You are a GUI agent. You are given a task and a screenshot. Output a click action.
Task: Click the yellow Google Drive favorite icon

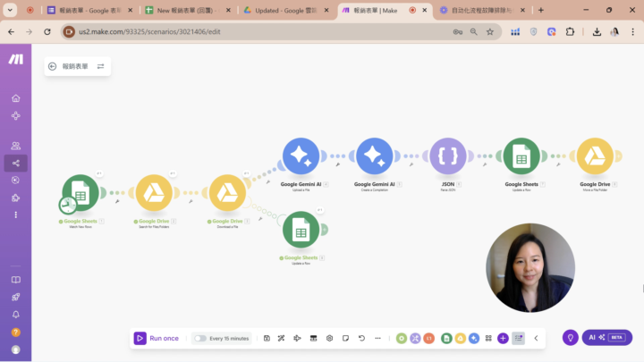[460, 338]
